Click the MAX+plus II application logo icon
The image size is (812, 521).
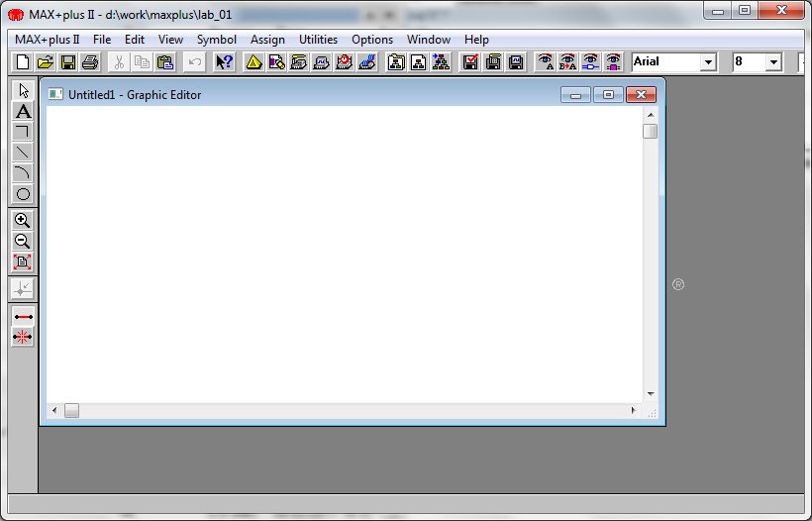pos(16,15)
